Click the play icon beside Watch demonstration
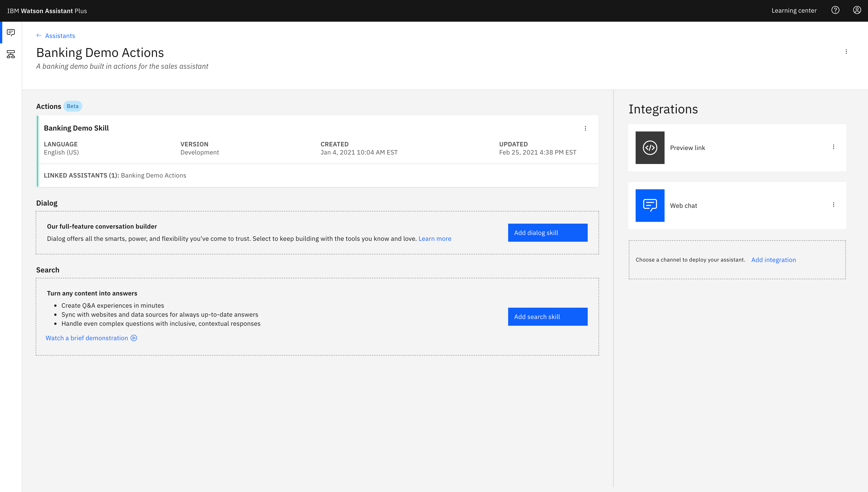Image resolution: width=868 pixels, height=492 pixels. click(134, 338)
